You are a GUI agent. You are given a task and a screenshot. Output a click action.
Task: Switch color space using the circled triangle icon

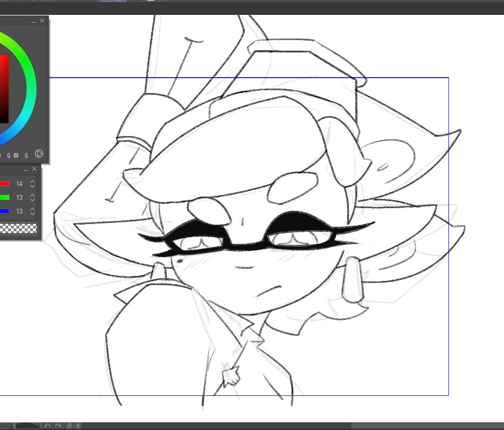point(39,154)
